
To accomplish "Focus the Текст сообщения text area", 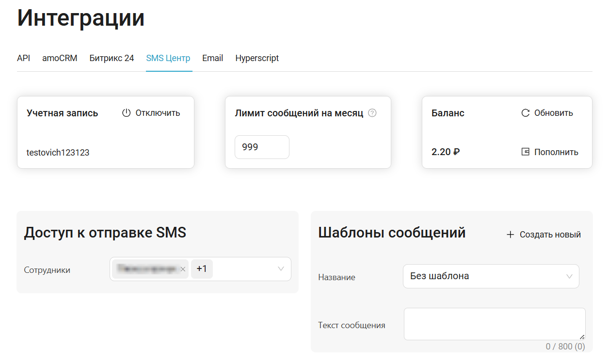I will coord(494,324).
